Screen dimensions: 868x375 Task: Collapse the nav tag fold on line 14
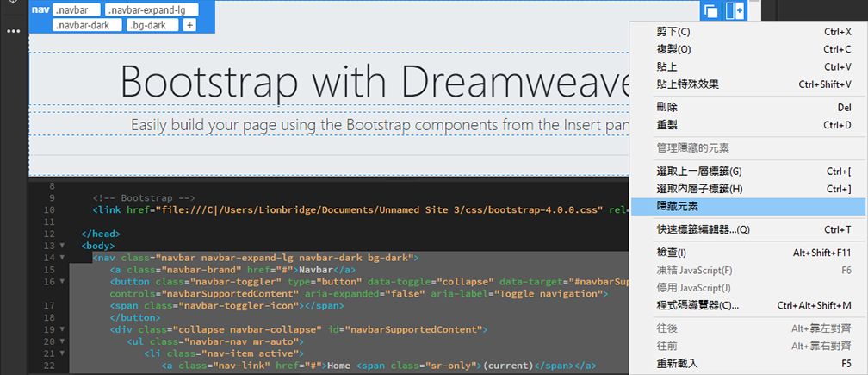pyautogui.click(x=62, y=258)
